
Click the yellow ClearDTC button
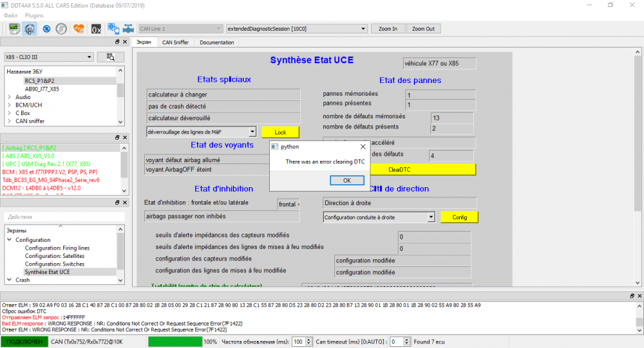pos(422,169)
